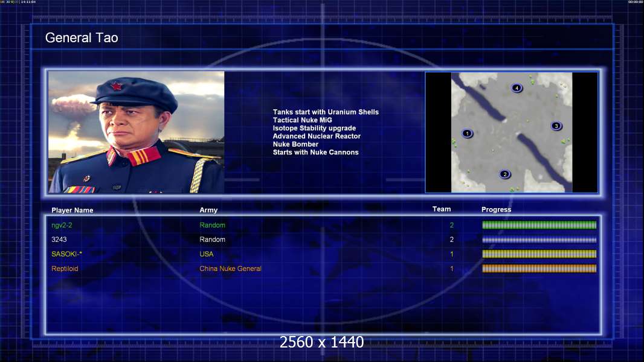
Task: Select player name SASOKI-*
Action: 66,254
